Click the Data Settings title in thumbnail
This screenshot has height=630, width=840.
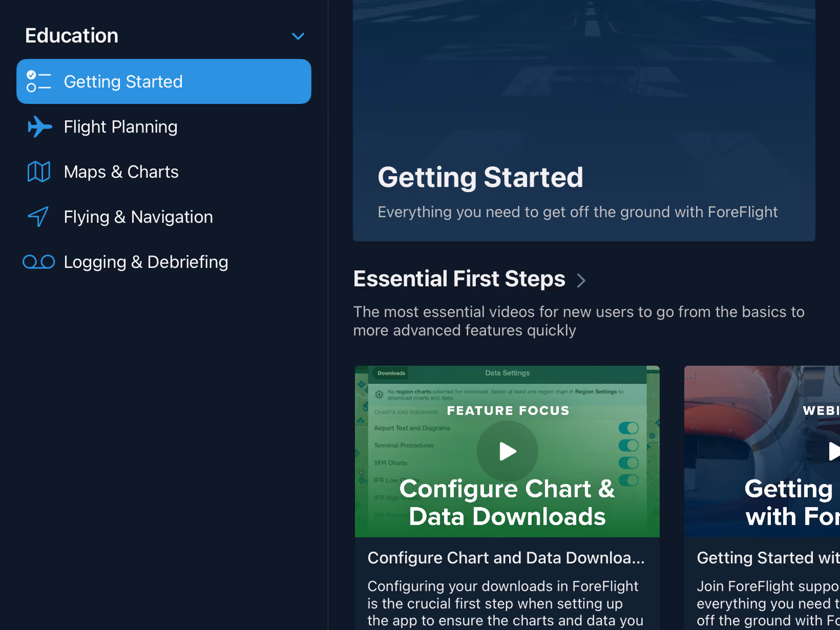click(x=507, y=373)
